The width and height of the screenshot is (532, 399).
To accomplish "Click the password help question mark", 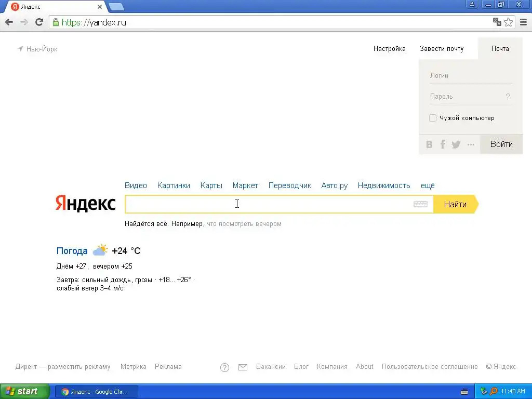I will (x=508, y=97).
